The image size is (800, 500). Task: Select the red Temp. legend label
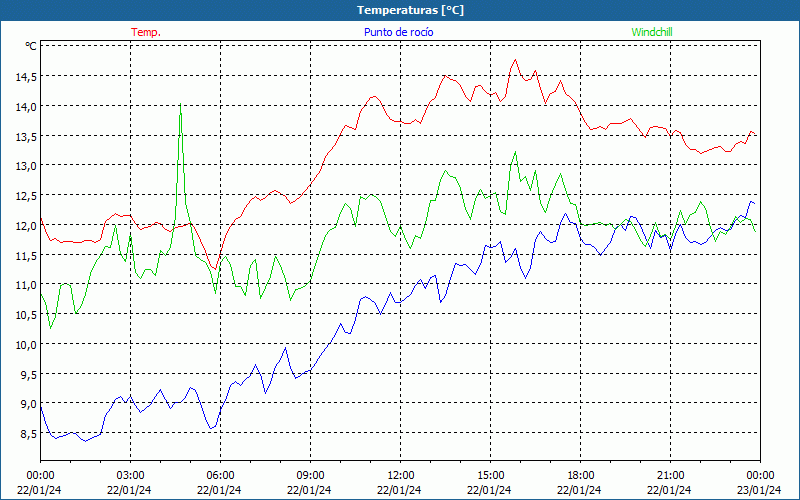[x=146, y=32]
